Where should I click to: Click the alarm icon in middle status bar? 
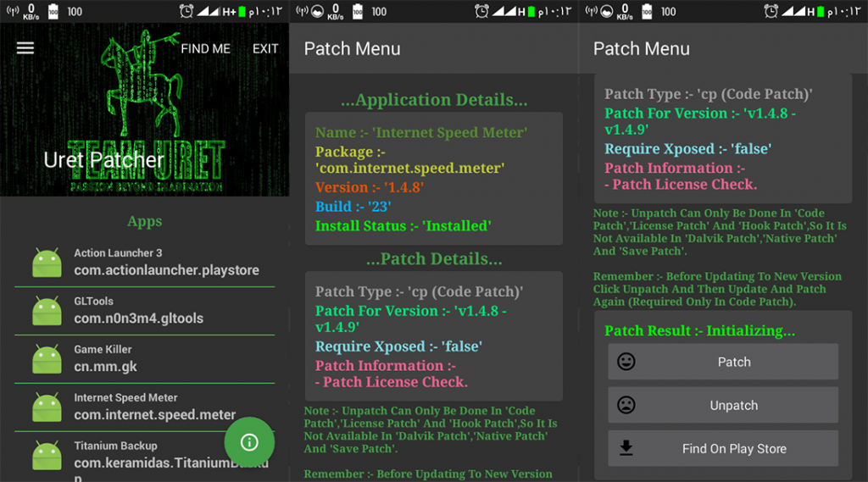[481, 11]
